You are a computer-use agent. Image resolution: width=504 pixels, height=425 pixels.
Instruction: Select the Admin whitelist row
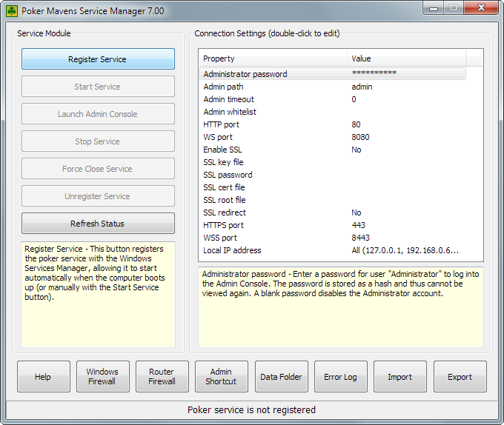point(332,112)
